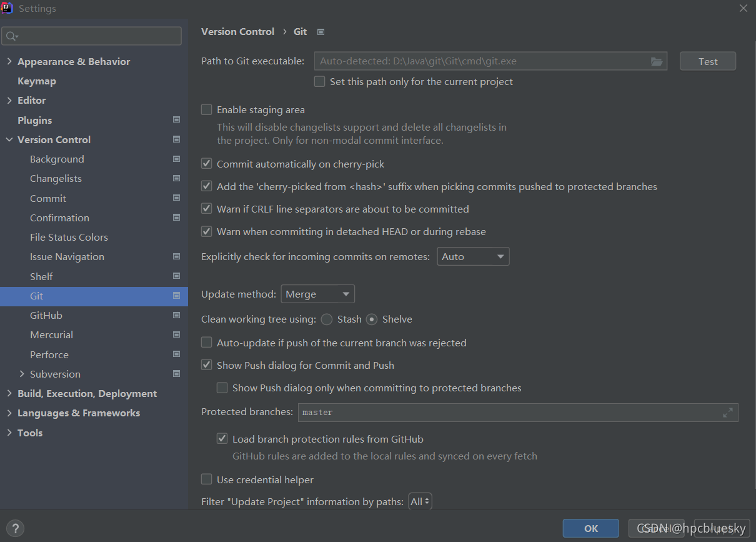Click the project-level icon on Changelists row
756x542 pixels.
[176, 178]
